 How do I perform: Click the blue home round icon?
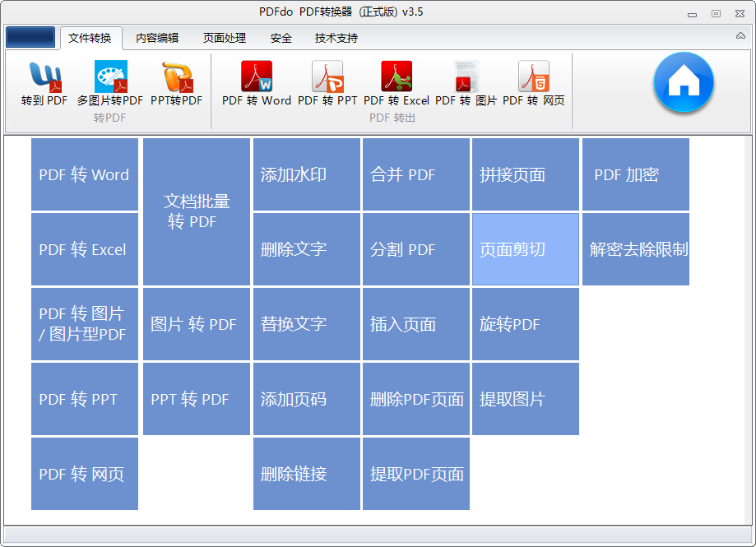(x=684, y=82)
